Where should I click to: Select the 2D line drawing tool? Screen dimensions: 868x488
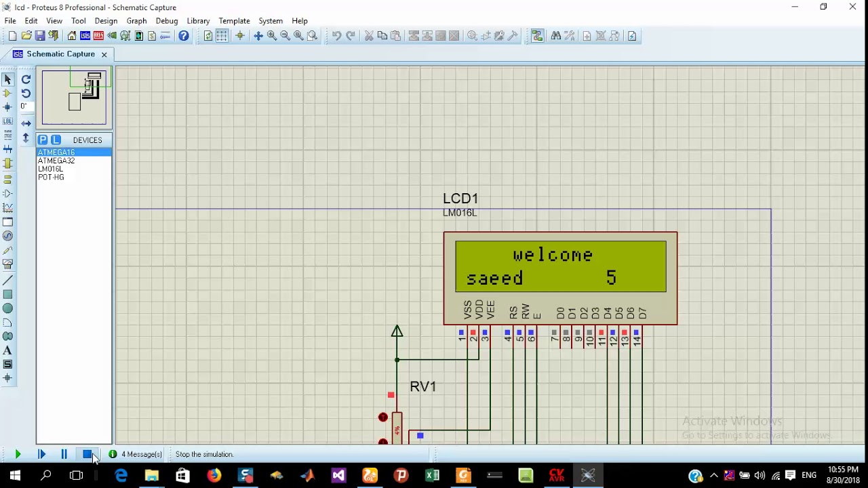pyautogui.click(x=8, y=279)
